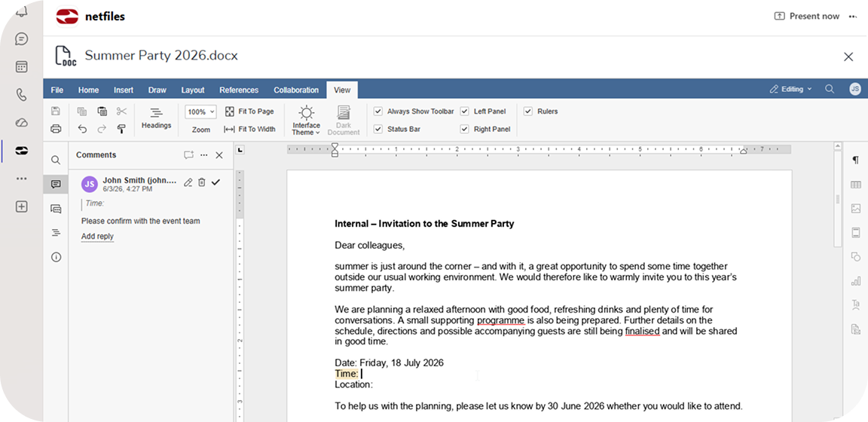Image resolution: width=868 pixels, height=422 pixels.
Task: Switch to the Collaboration tab
Action: (x=296, y=90)
